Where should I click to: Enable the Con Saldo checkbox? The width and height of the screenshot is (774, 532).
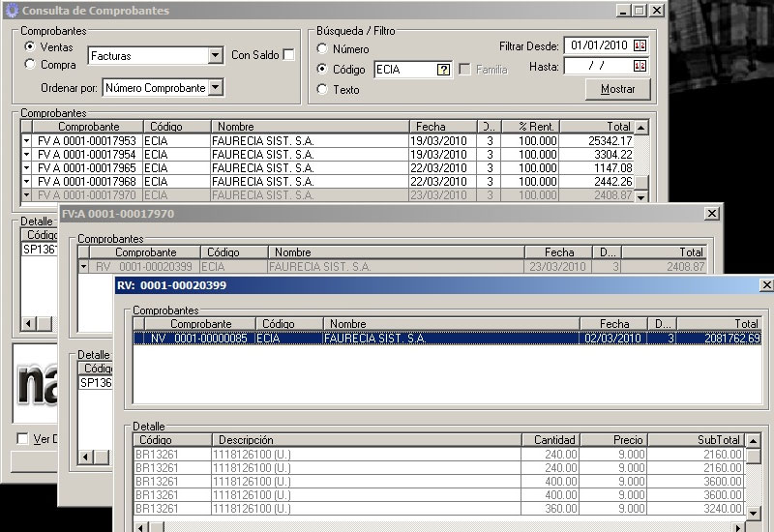tap(288, 55)
